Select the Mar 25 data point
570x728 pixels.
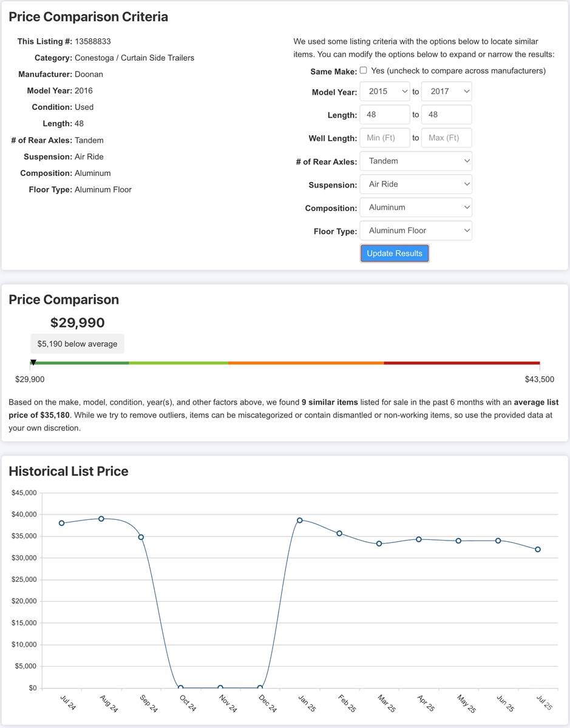[x=379, y=544]
